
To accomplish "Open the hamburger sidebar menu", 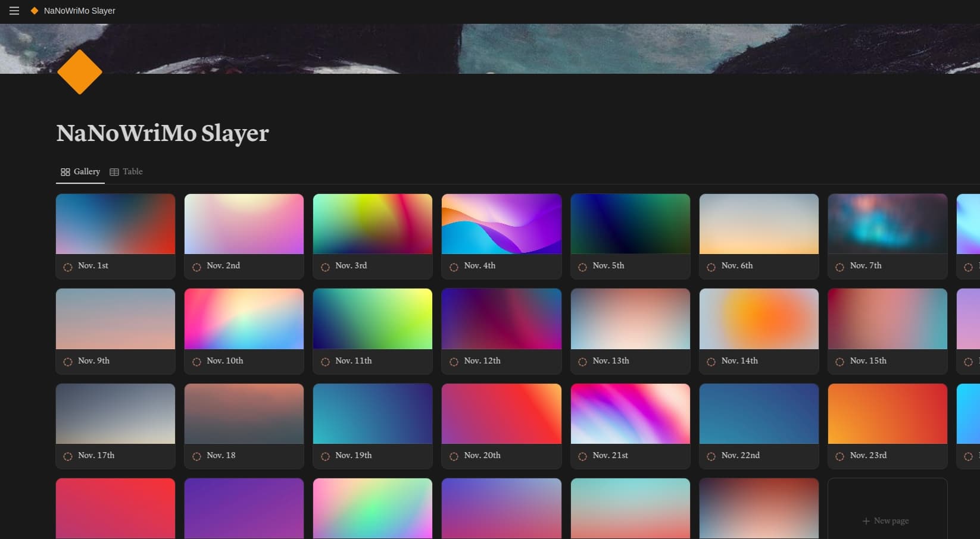I will (x=14, y=11).
